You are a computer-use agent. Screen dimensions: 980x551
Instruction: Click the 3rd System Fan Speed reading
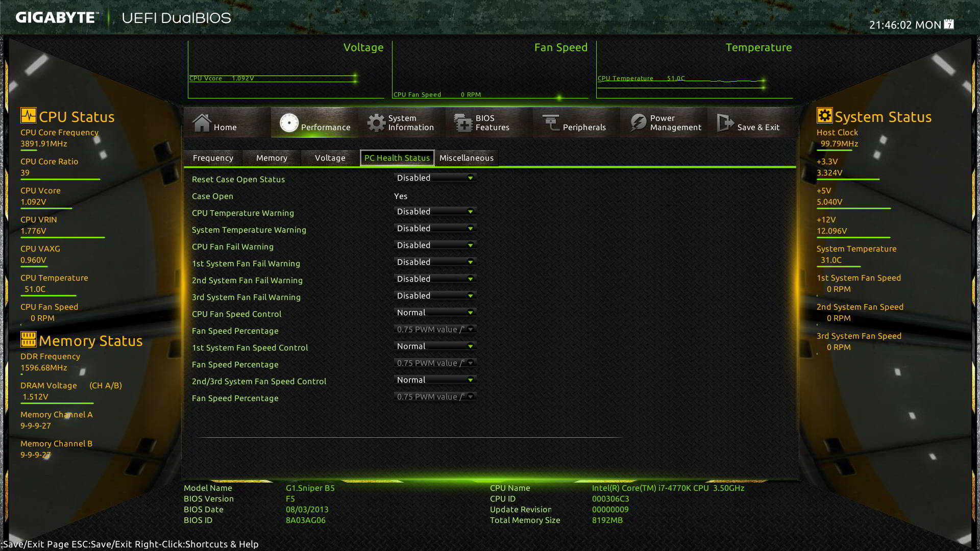(839, 347)
